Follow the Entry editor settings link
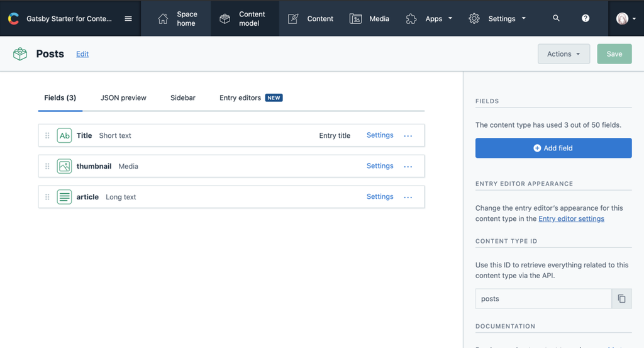644x348 pixels. coord(571,219)
